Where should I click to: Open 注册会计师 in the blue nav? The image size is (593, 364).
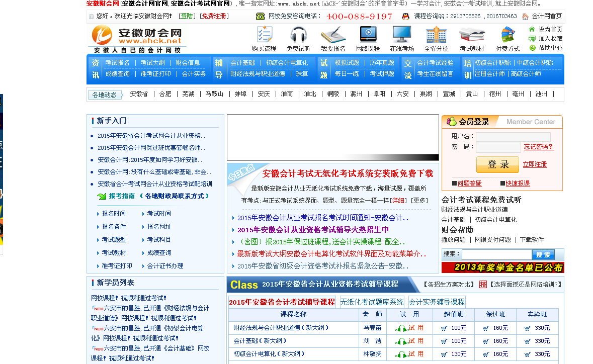[490, 74]
